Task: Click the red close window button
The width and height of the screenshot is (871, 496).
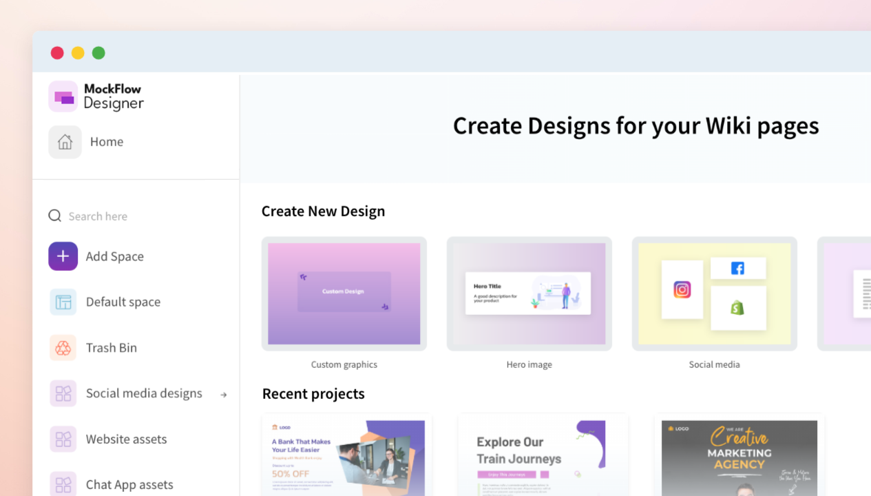Action: (57, 53)
